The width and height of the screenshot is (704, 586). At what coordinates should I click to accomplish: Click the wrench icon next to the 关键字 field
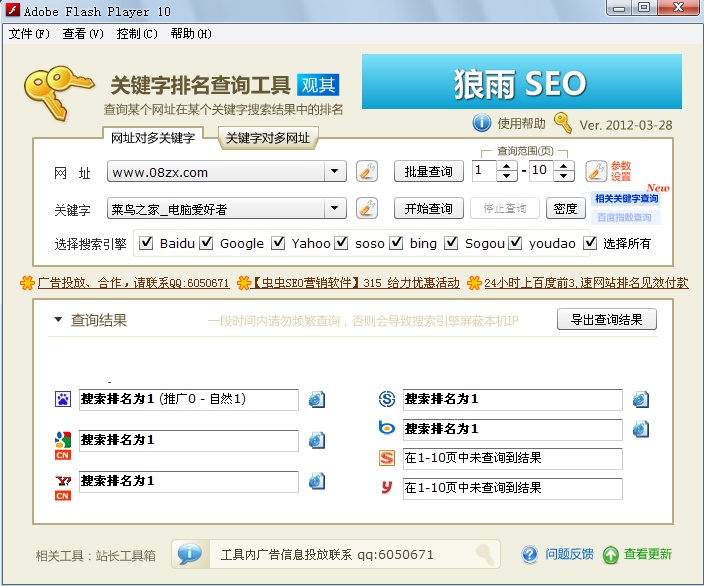point(367,208)
